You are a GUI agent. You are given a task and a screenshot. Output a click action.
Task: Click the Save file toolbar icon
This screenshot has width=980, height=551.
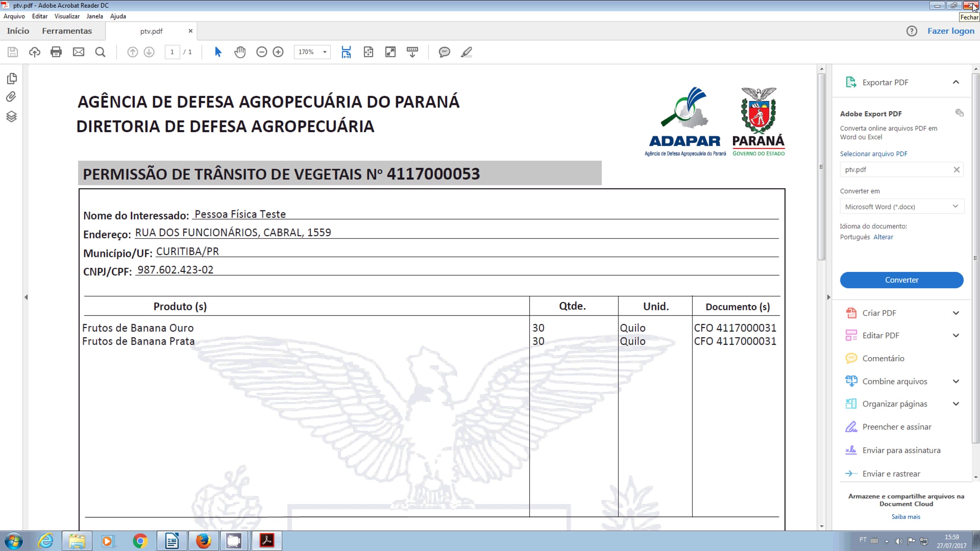tap(13, 52)
